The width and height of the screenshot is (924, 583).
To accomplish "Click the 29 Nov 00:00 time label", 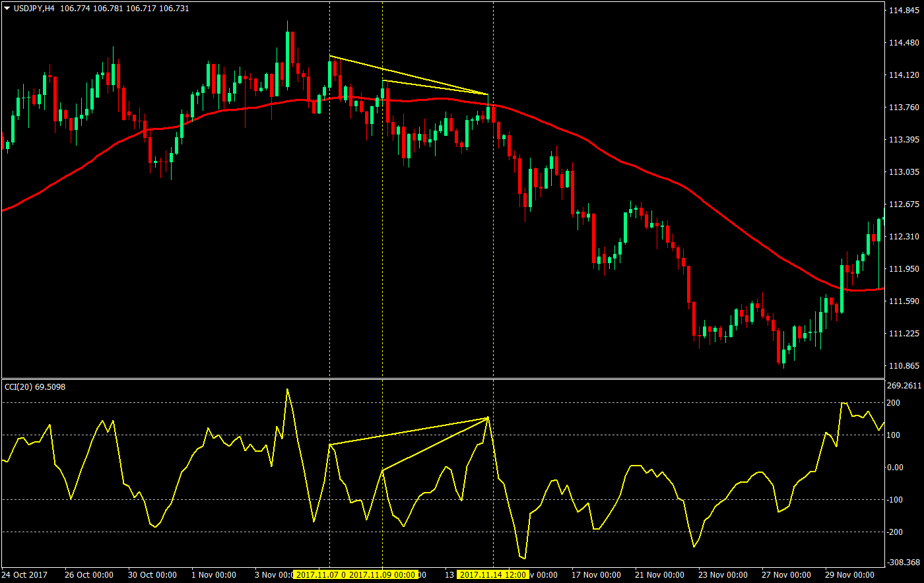I will click(x=850, y=575).
